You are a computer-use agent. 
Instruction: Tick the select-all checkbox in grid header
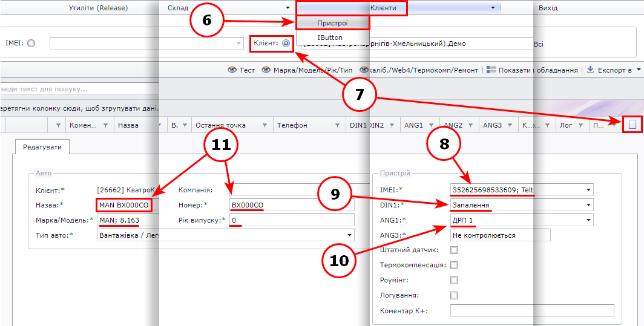pos(632,125)
